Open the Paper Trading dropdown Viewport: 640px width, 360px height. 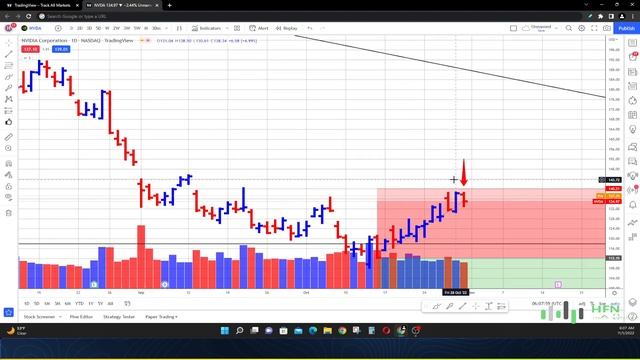click(x=161, y=317)
